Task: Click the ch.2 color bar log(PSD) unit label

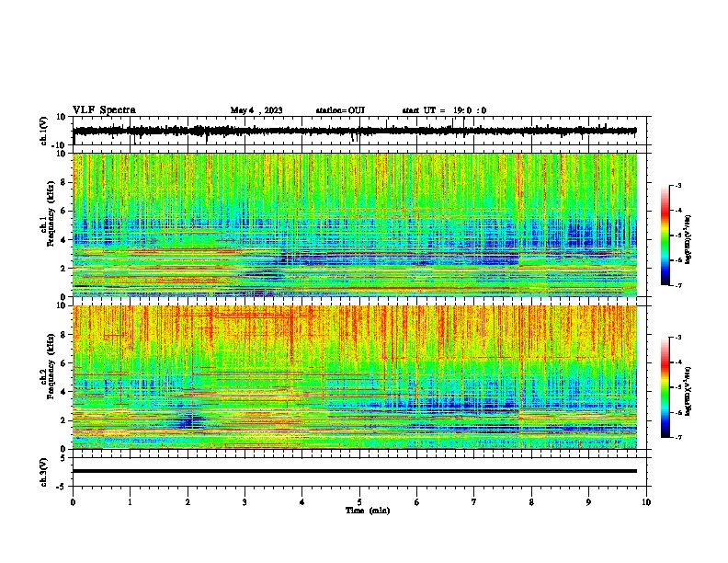Action: click(688, 391)
